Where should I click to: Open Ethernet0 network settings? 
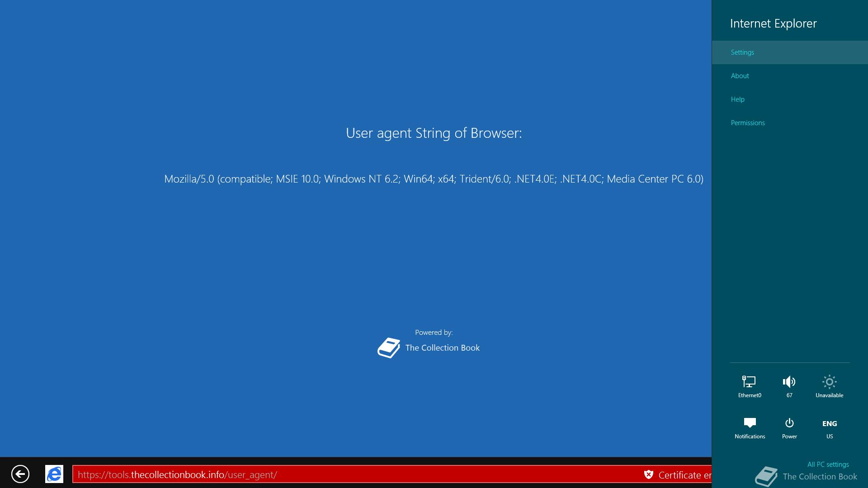750,387
